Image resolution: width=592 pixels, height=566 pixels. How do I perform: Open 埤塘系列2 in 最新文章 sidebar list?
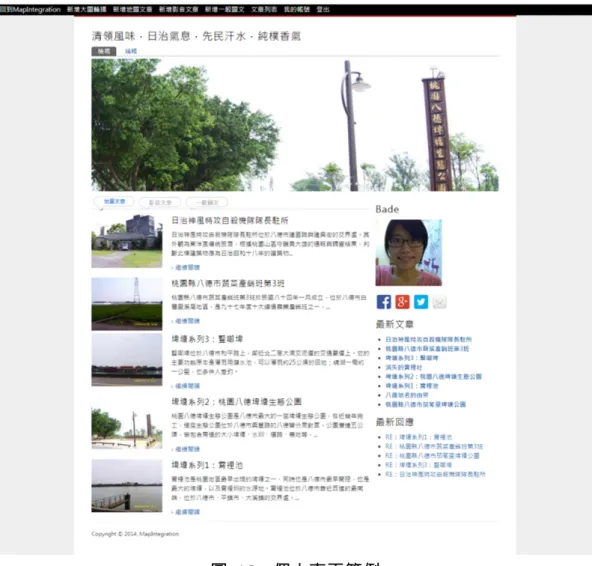(x=433, y=376)
